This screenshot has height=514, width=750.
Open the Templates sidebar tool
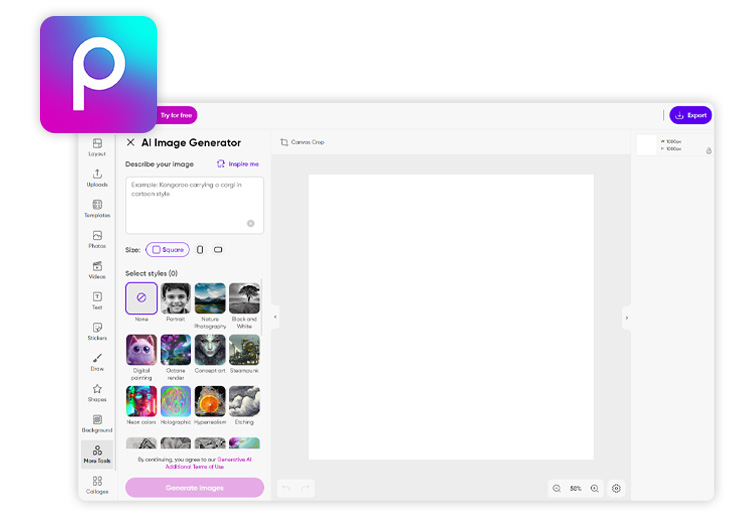click(97, 208)
